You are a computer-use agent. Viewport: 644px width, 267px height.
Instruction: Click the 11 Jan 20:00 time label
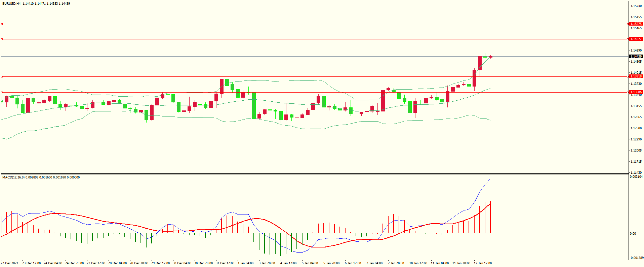tap(461, 263)
